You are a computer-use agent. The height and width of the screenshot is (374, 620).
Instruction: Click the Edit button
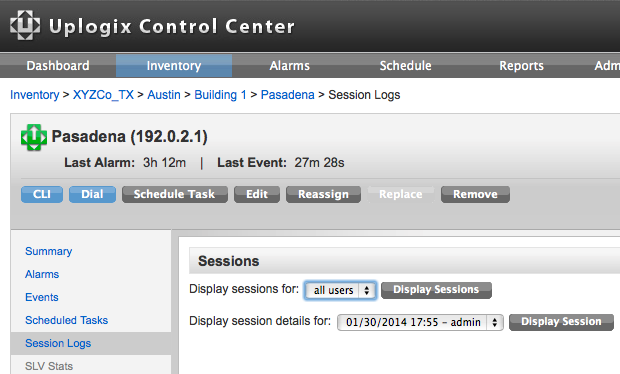click(x=257, y=195)
